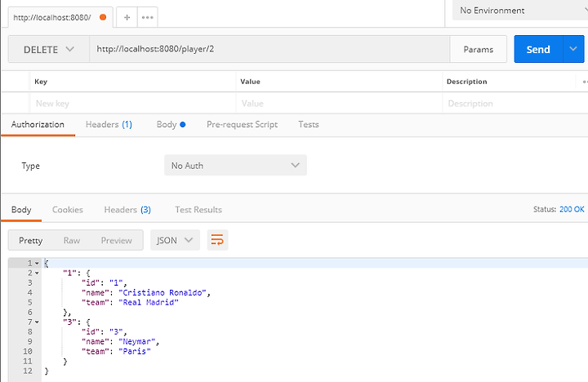The height and width of the screenshot is (382, 588).
Task: Select the Raw response view
Action: pyautogui.click(x=72, y=240)
